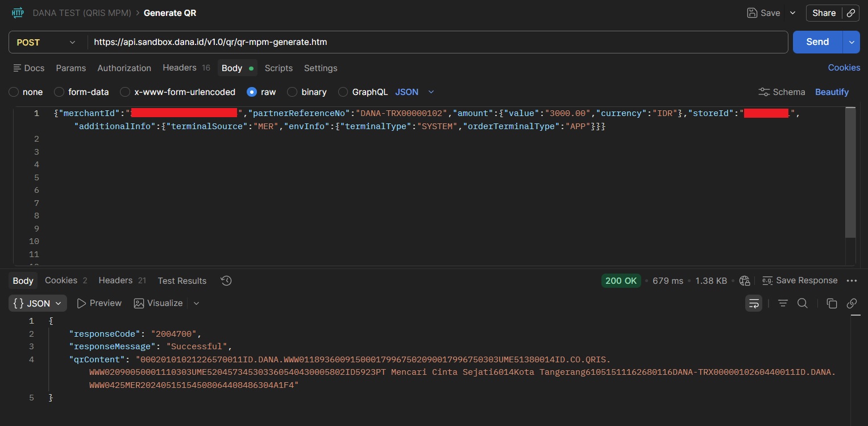Open the request Settings tab
This screenshot has height=426, width=868.
[x=321, y=68]
